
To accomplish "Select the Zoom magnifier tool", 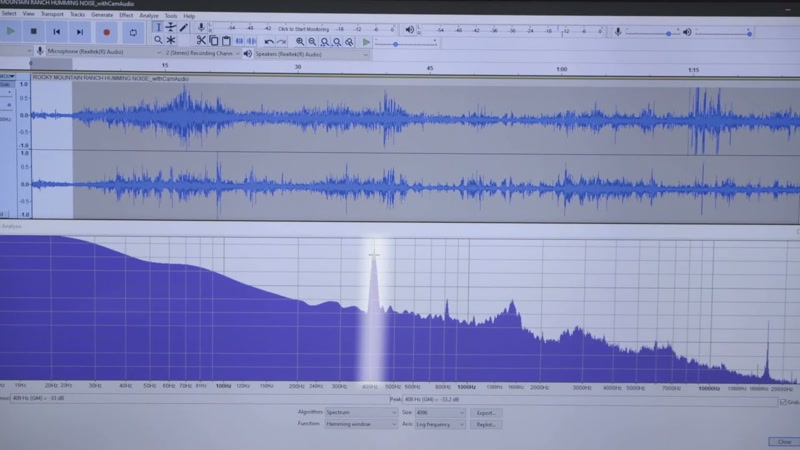I will (158, 40).
